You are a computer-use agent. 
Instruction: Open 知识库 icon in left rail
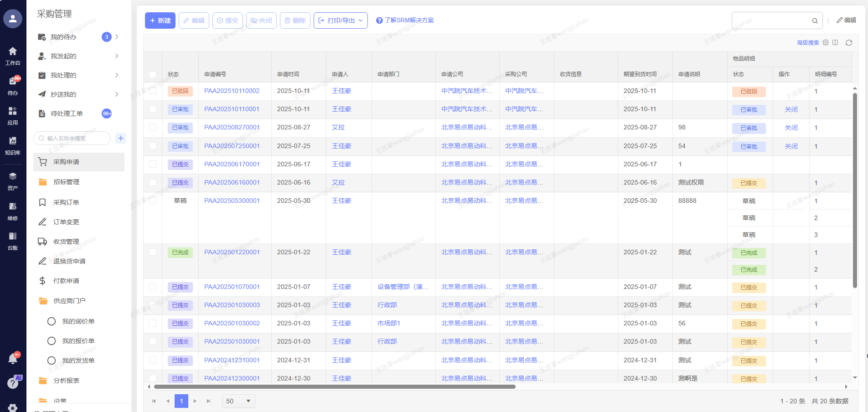pyautogui.click(x=13, y=145)
